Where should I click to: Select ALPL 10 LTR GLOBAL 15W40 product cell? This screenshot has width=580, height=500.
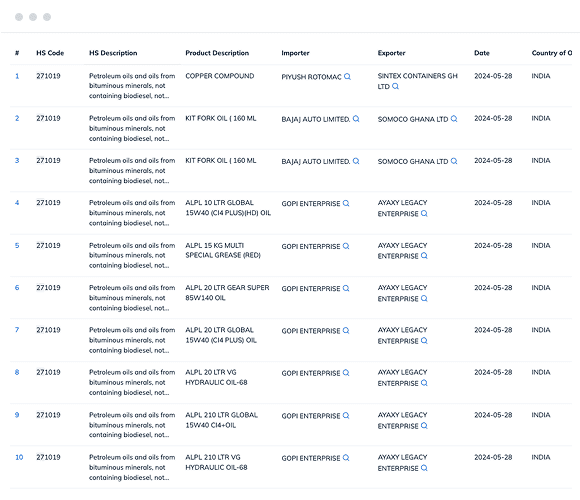pyautogui.click(x=228, y=208)
